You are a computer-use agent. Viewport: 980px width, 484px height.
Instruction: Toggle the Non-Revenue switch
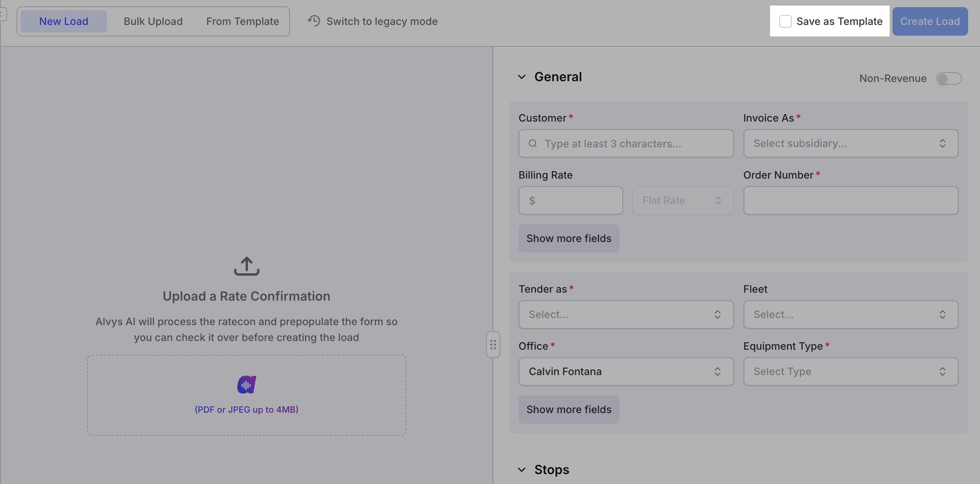949,78
